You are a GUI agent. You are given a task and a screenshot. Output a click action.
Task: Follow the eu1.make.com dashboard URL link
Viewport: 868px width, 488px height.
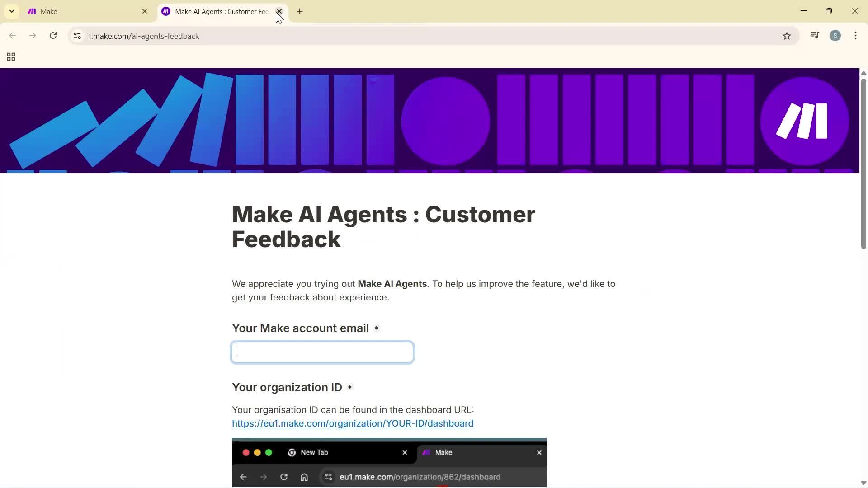click(353, 423)
